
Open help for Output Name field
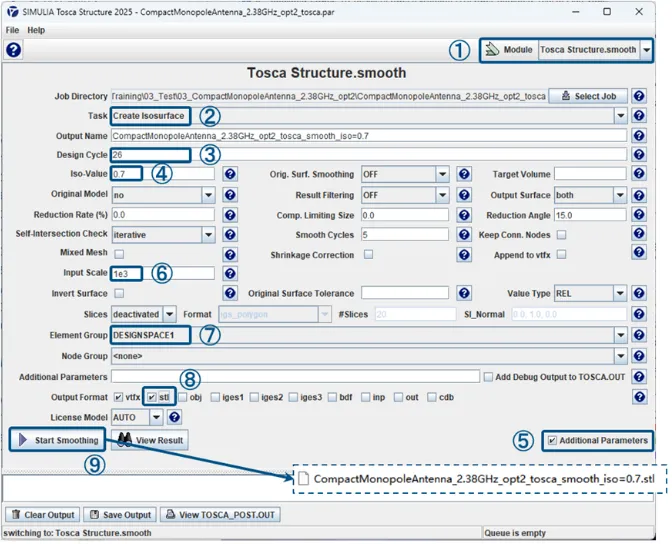click(x=639, y=135)
